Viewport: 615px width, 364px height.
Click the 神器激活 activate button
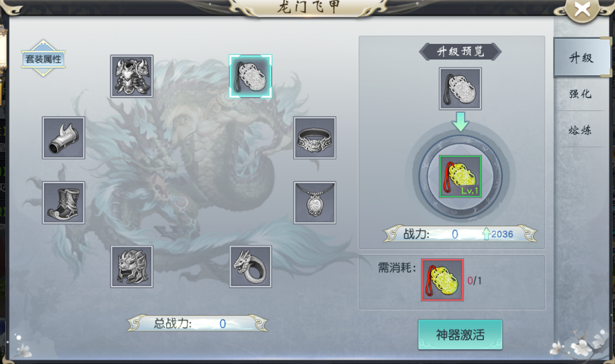(460, 335)
